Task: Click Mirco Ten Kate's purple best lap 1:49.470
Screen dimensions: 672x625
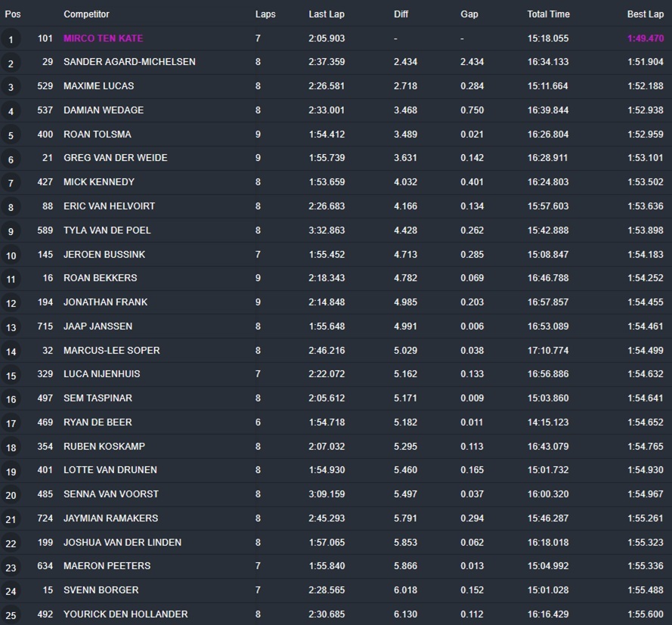Action: tap(645, 39)
